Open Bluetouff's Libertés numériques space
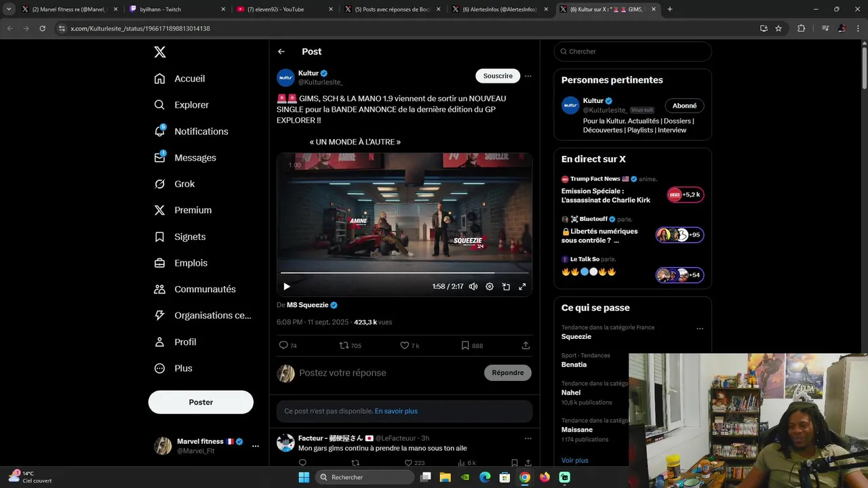Viewport: 868px width, 488px height. pyautogui.click(x=633, y=230)
